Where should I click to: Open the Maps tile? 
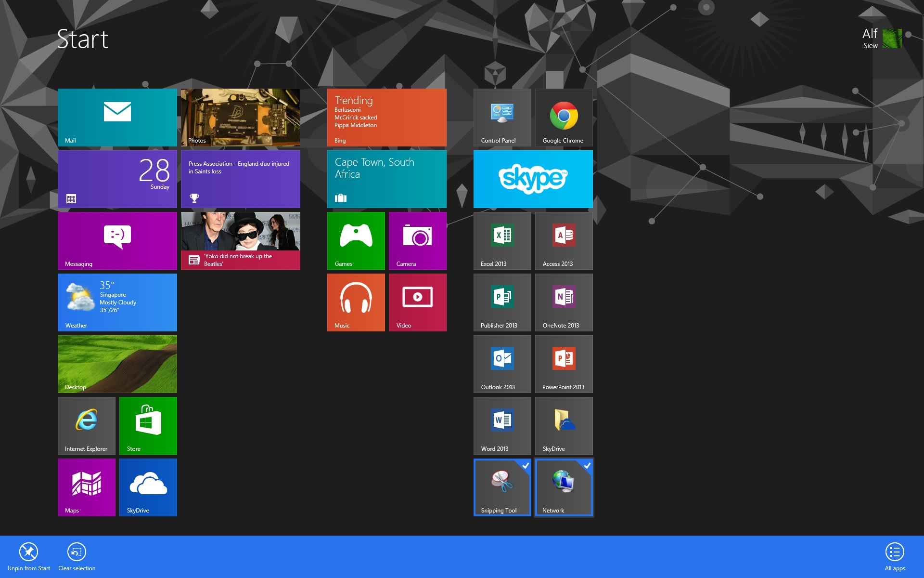coord(87,487)
